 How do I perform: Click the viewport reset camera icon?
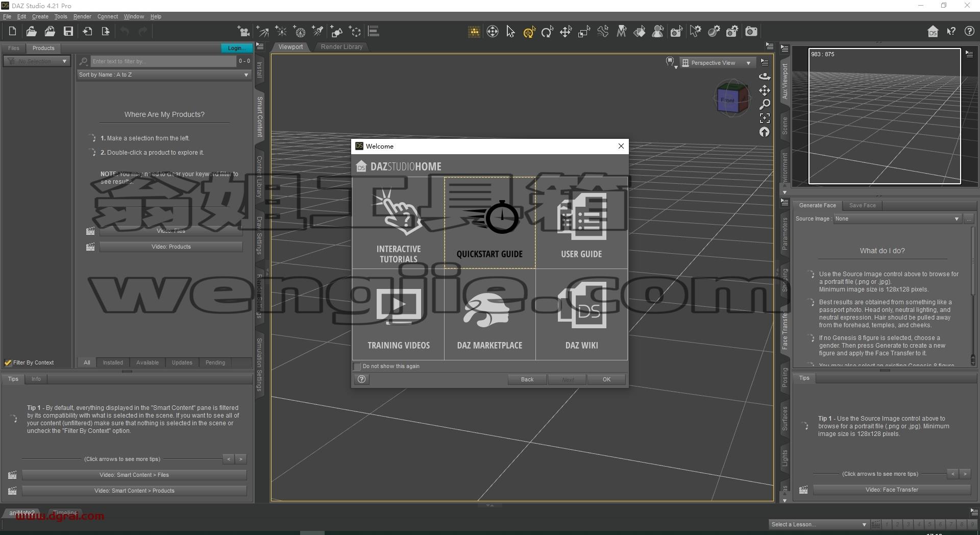pos(764,132)
